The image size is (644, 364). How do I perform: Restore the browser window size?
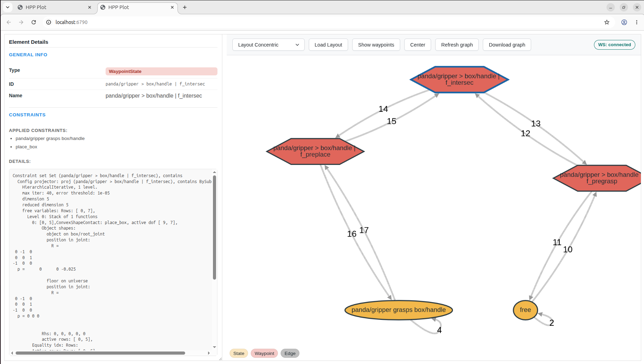(x=624, y=7)
